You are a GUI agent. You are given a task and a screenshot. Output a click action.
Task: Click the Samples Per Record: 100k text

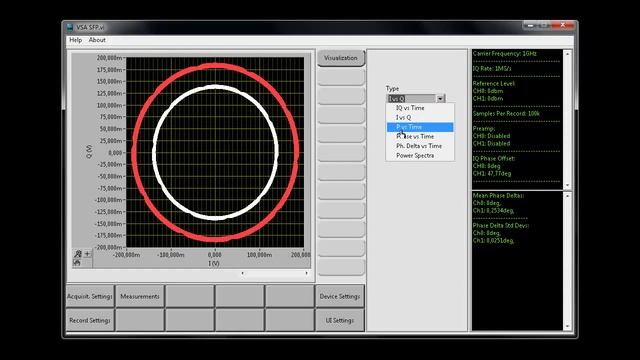coord(506,113)
